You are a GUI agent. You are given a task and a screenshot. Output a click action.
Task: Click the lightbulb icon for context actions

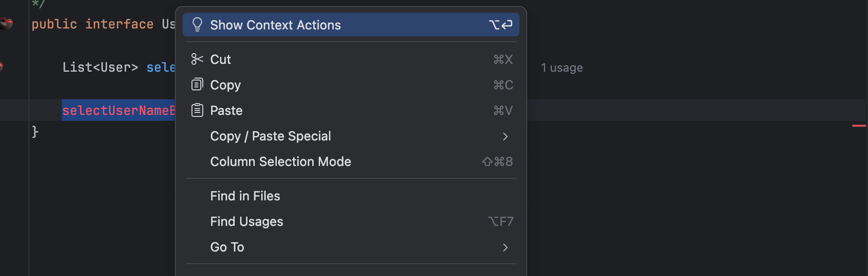[x=197, y=25]
